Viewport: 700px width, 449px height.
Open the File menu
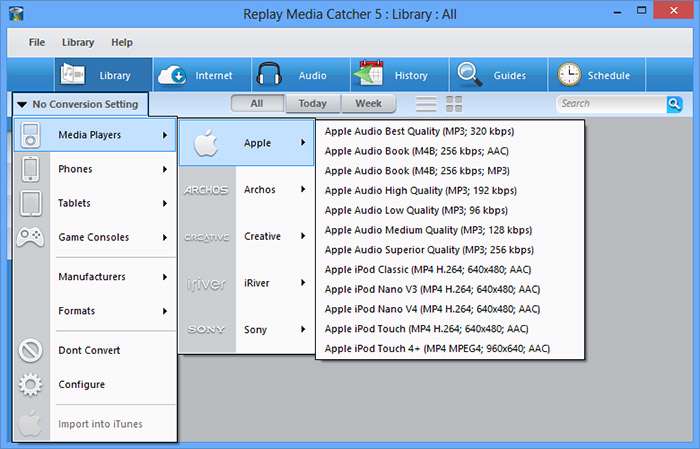coord(37,43)
